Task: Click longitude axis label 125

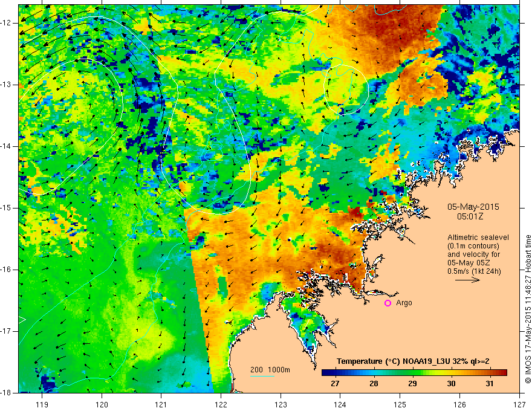Action: (400, 404)
